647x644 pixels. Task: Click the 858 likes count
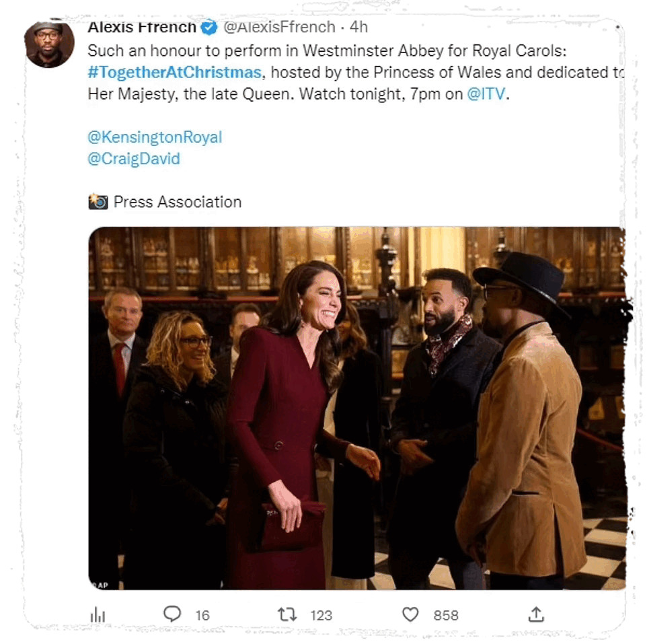pos(445,615)
